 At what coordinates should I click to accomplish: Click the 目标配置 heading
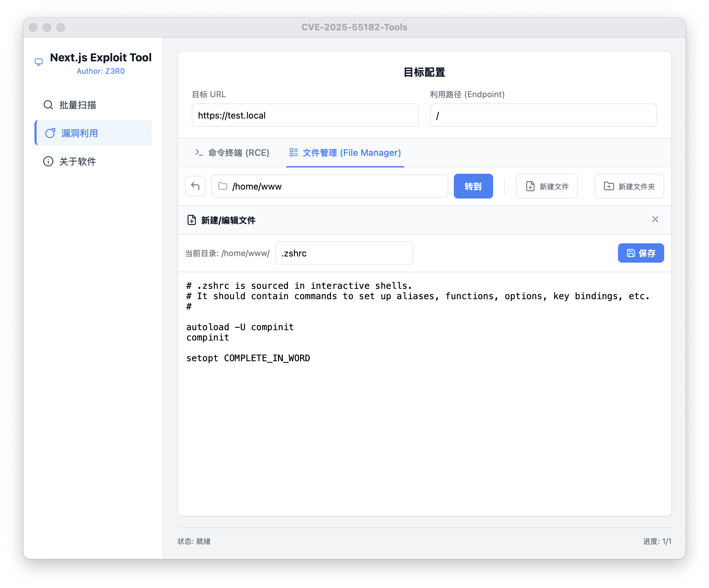pos(424,72)
